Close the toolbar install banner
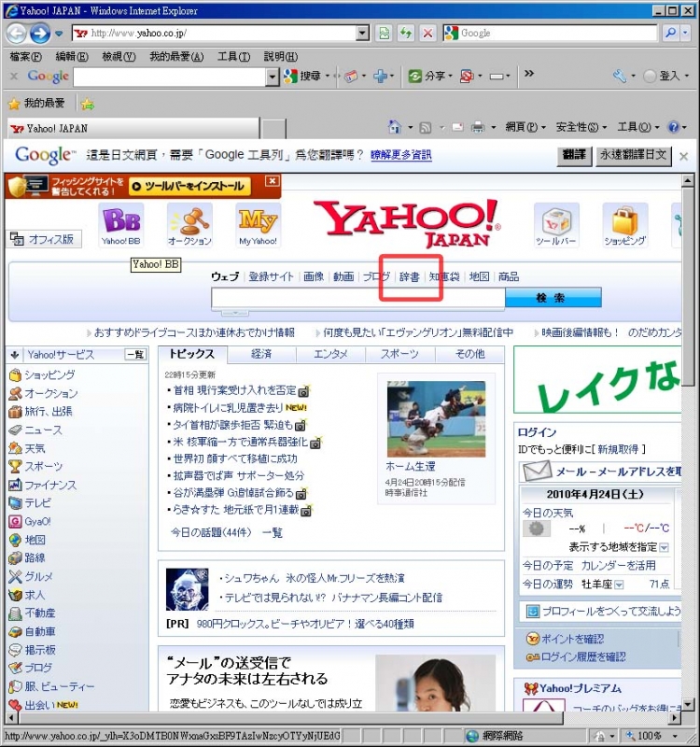700x747 pixels. click(272, 181)
